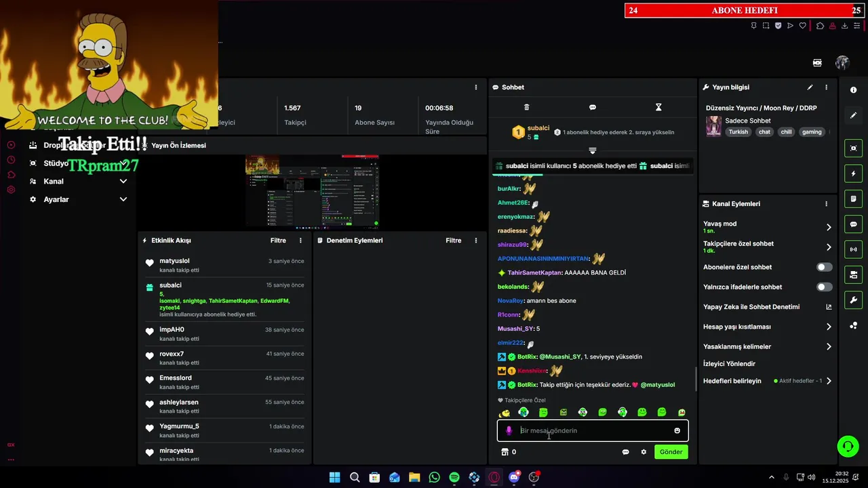Click the chat bubble icon atop Sohbet panel
Viewport: 868px width, 488px height.
[593, 107]
